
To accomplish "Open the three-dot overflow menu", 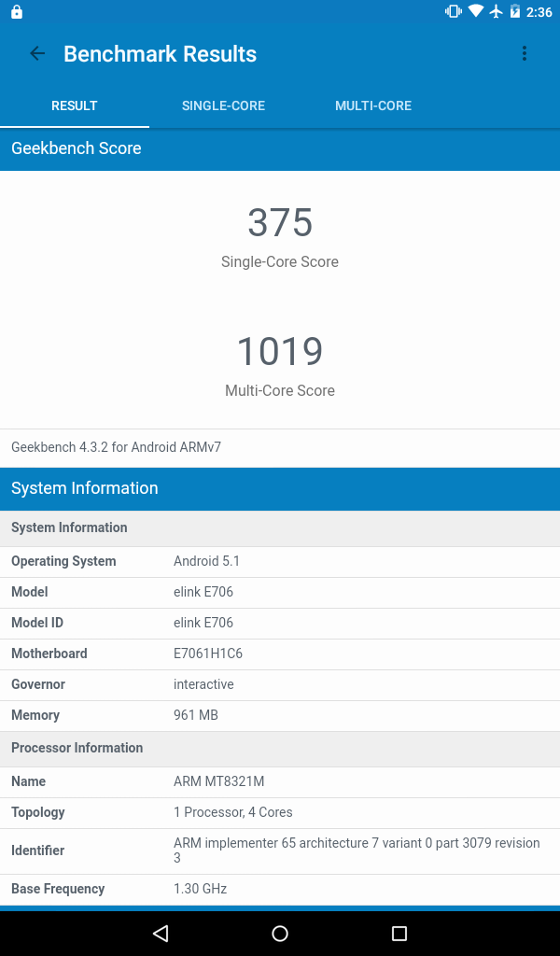I will [524, 53].
